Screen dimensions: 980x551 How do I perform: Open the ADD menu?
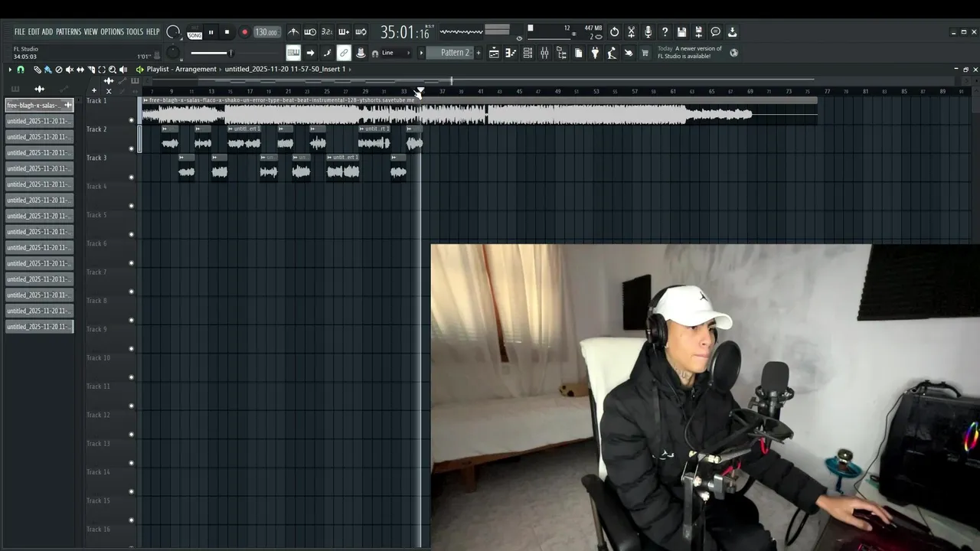click(x=47, y=32)
